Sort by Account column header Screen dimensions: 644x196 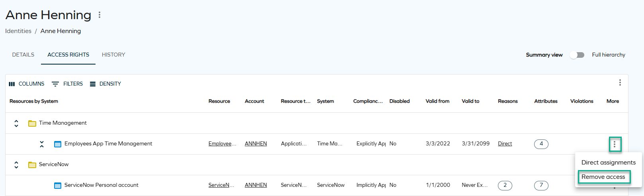(254, 101)
